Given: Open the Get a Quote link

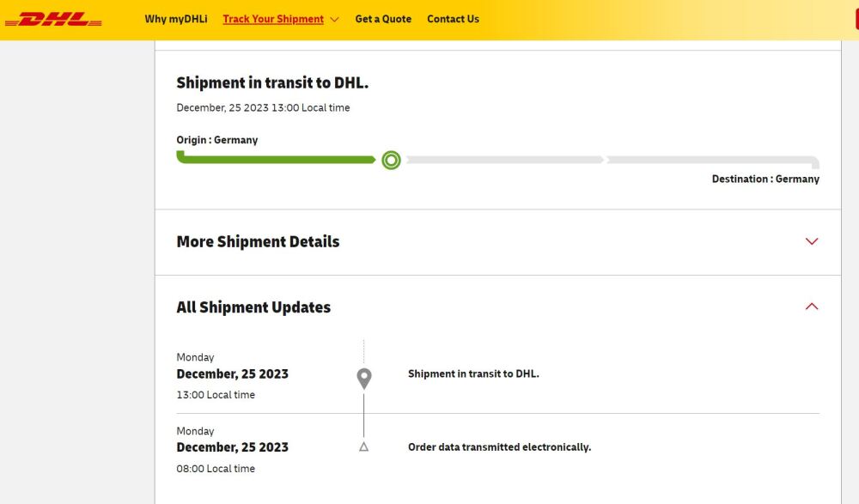Looking at the screenshot, I should click(383, 19).
